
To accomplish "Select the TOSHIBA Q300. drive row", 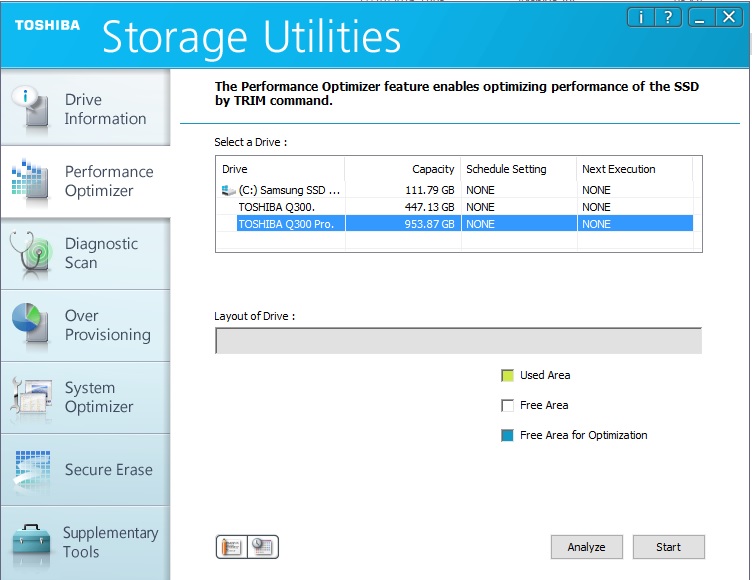I will [x=456, y=207].
